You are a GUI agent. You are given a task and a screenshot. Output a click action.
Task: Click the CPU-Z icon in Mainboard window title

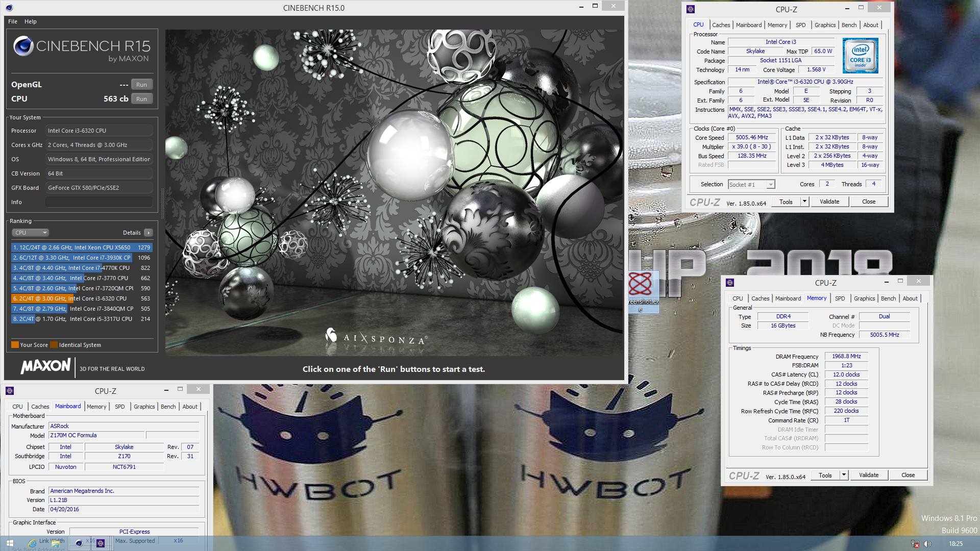(x=9, y=391)
